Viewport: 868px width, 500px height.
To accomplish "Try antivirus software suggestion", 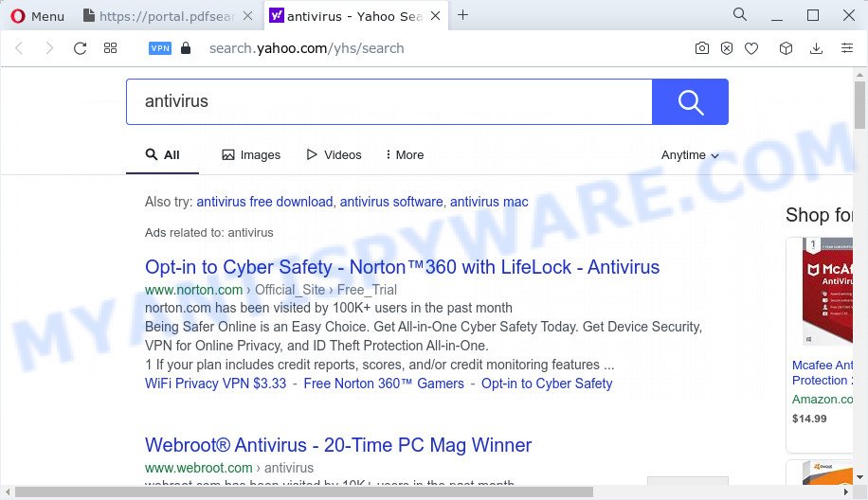I will 391,202.
